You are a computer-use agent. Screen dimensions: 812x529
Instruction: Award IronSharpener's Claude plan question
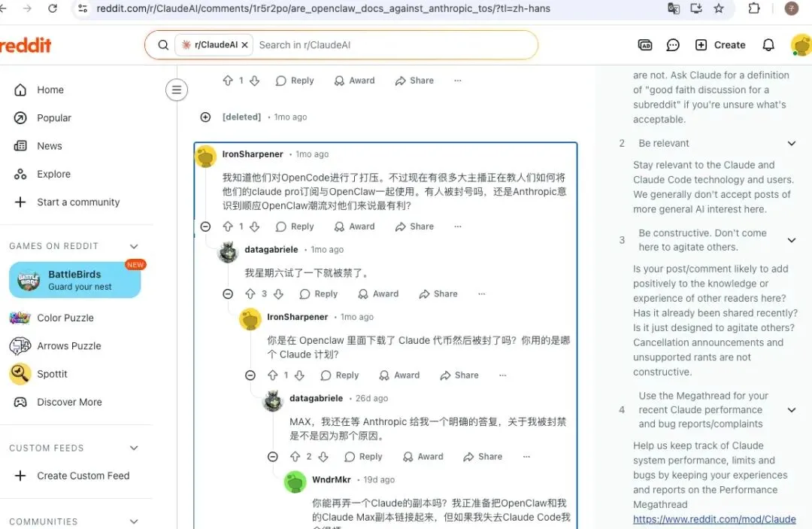pos(399,375)
